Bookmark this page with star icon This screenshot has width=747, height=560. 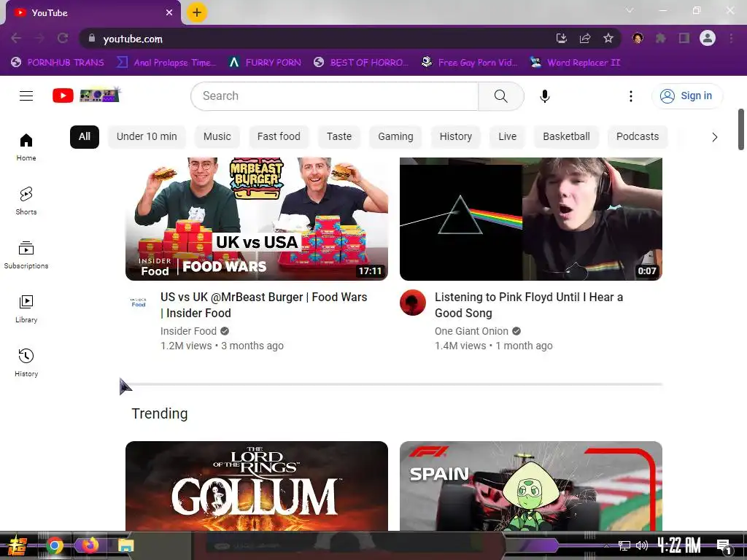point(608,39)
